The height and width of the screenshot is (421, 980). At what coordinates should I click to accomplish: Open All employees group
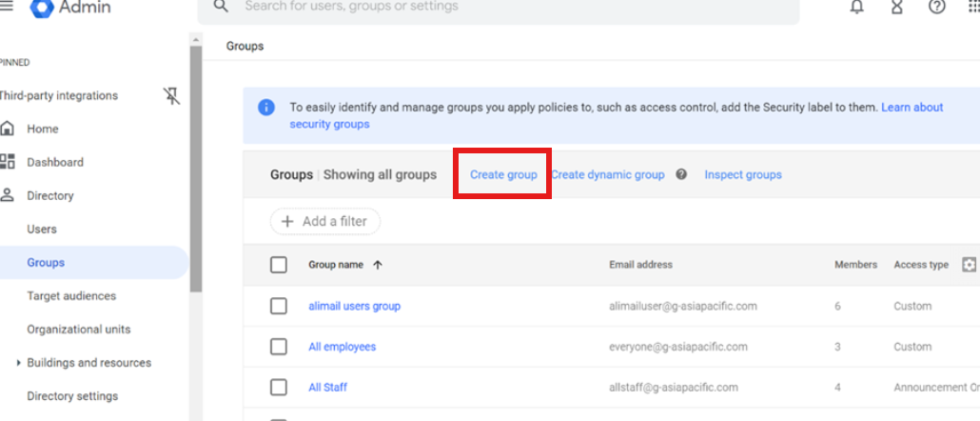click(x=342, y=347)
